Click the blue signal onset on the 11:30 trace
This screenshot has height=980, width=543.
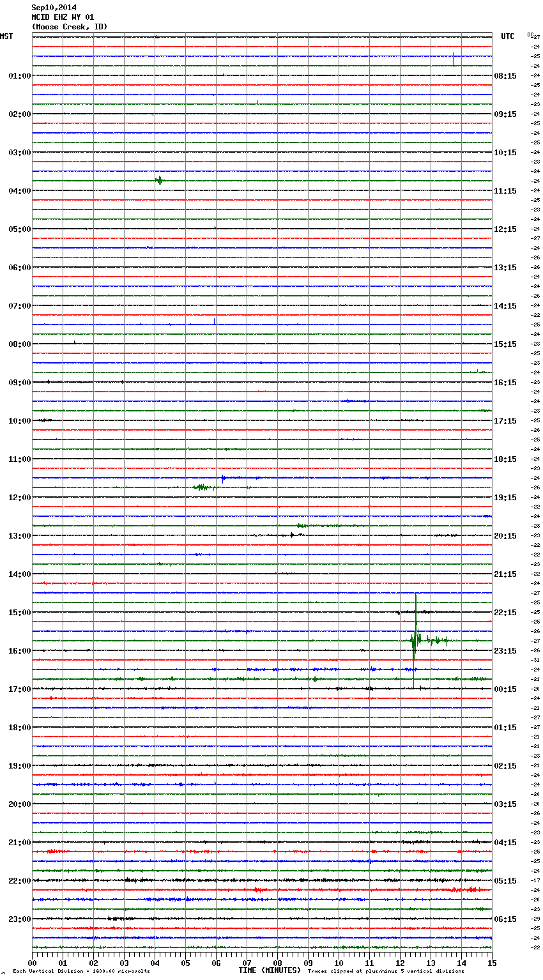click(x=223, y=478)
